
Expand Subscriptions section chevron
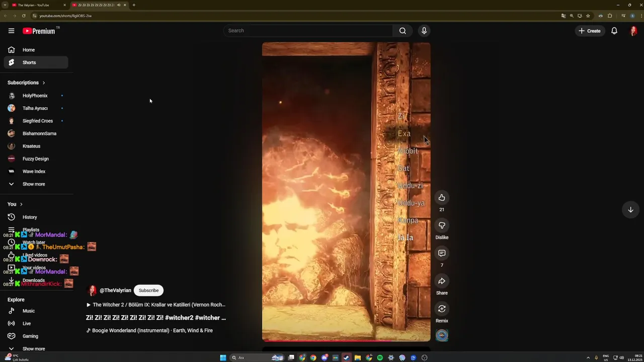[x=44, y=82]
